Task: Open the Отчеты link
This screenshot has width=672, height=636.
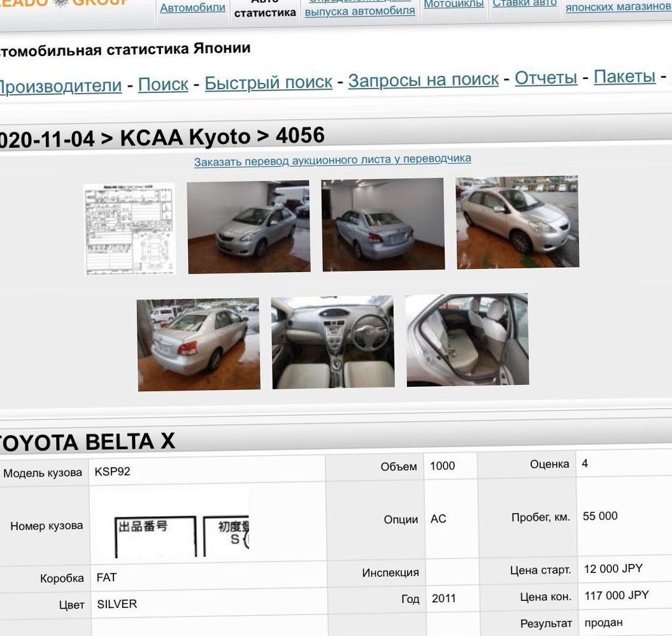Action: click(x=546, y=78)
